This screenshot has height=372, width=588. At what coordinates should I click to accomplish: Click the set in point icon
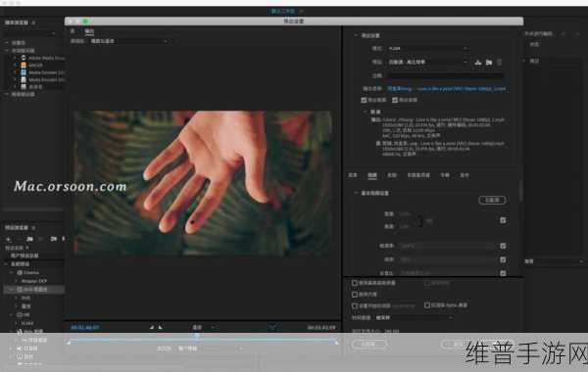152,327
